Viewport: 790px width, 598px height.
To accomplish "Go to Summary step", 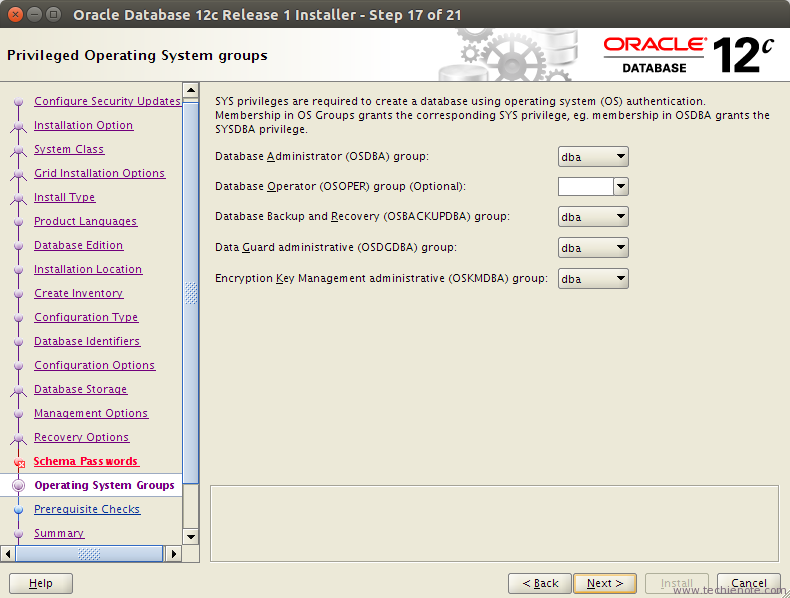I will click(x=59, y=533).
